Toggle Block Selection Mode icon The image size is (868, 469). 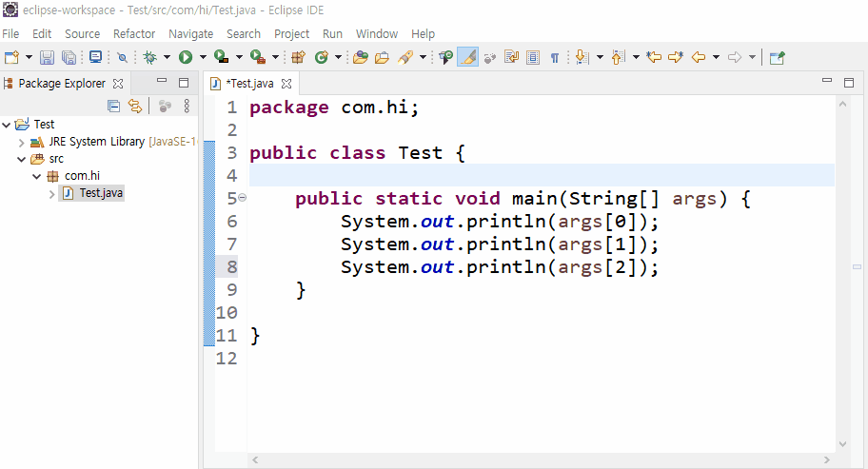tap(533, 57)
